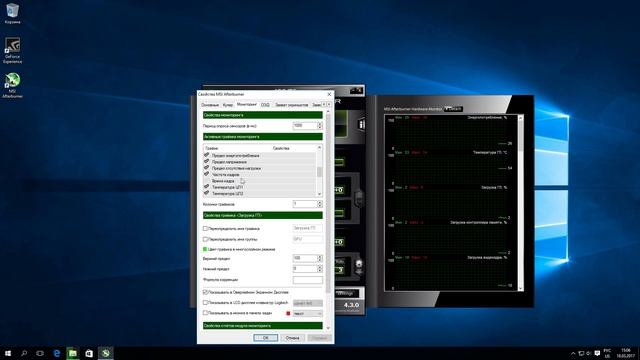The height and width of the screenshot is (360, 640).
Task: Click the formula correction input field
Action: [308, 280]
